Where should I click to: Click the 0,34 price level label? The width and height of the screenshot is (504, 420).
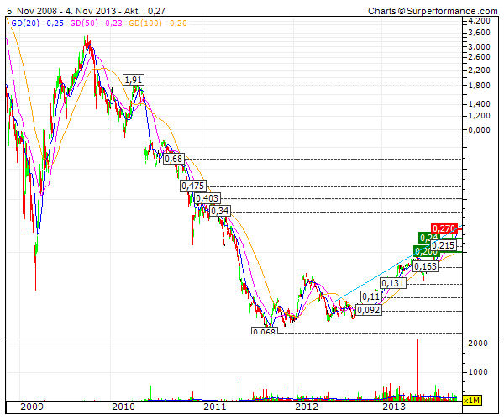pyautogui.click(x=220, y=211)
